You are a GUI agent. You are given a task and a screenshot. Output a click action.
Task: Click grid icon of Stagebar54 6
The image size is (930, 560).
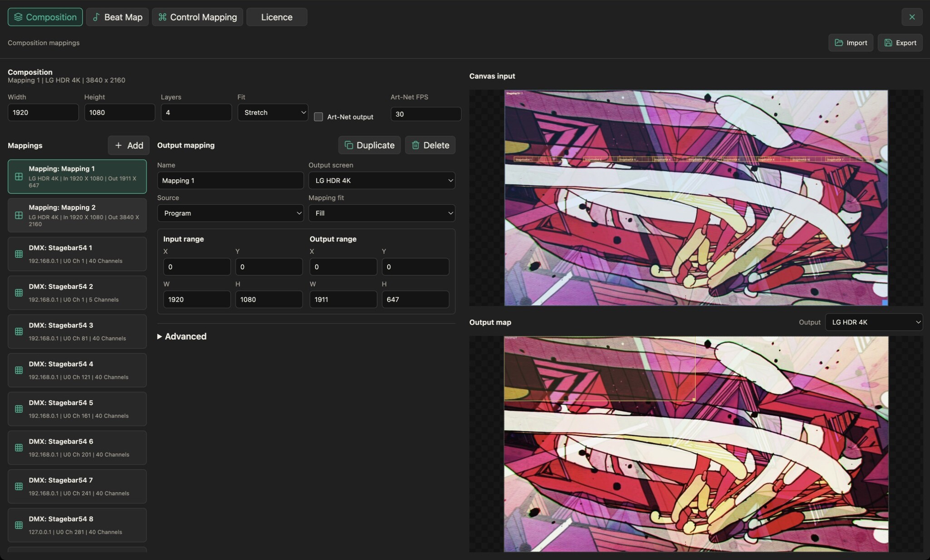(x=19, y=447)
